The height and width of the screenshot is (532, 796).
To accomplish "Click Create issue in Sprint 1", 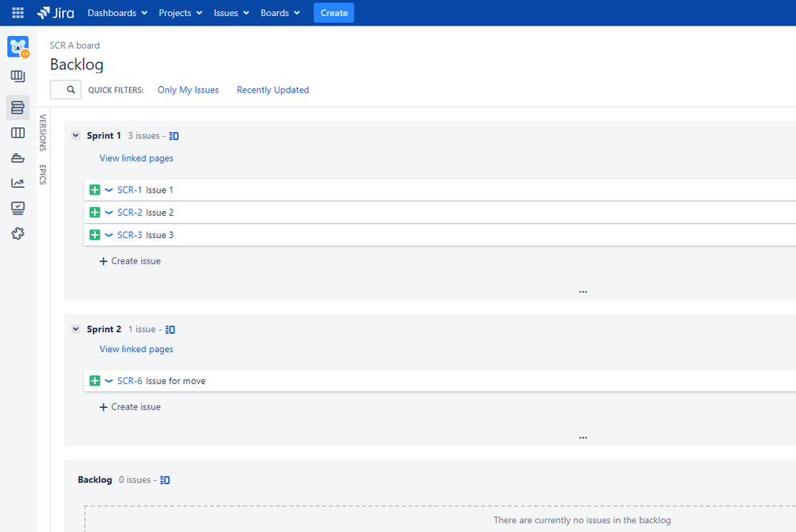I will (130, 261).
